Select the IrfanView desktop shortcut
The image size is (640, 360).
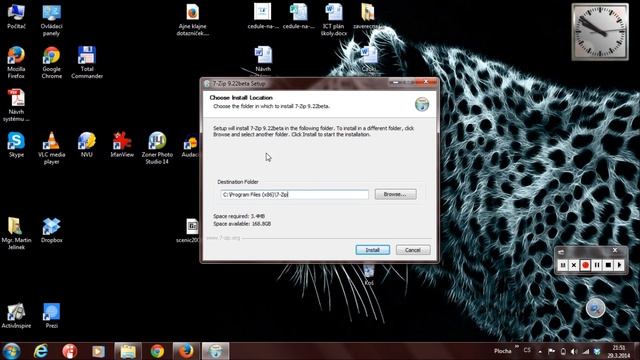122,144
